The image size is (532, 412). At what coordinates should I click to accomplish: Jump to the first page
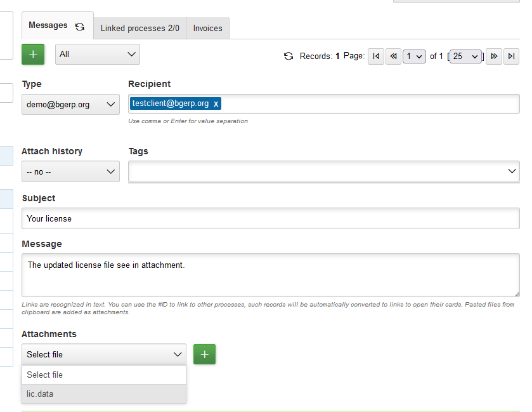[375, 56]
